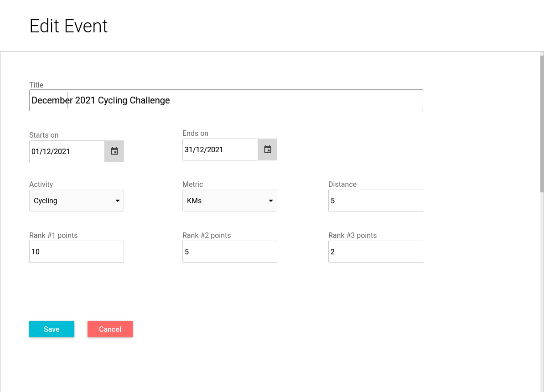Click the Save button
The width and height of the screenshot is (544, 392).
click(52, 329)
